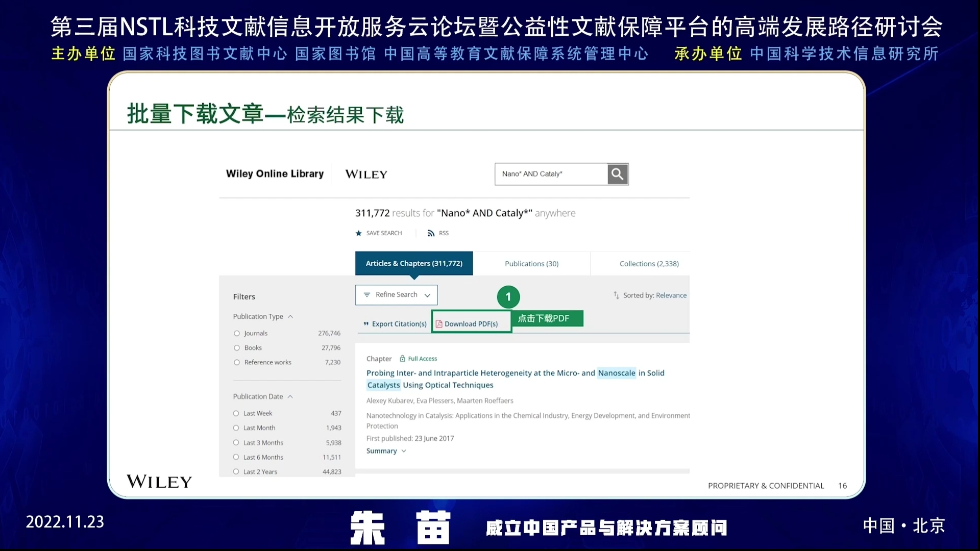Click the Full Access lock icon
980x551 pixels.
click(x=402, y=359)
